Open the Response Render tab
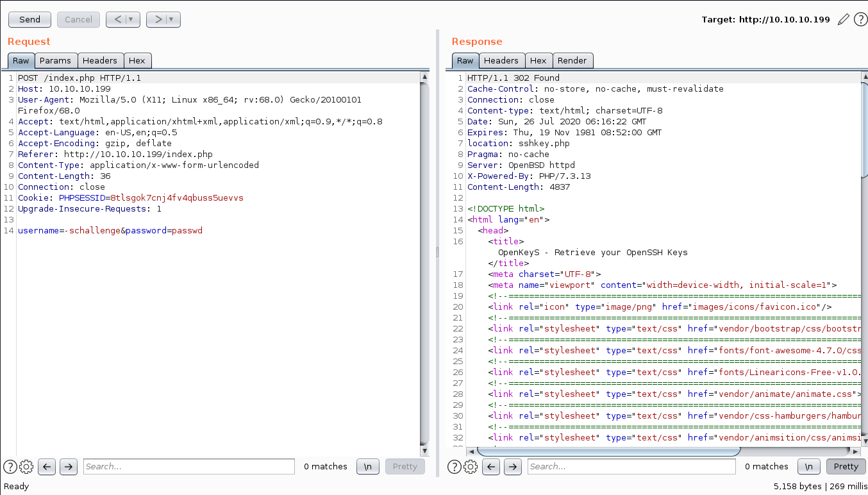Image resolution: width=868 pixels, height=495 pixels. click(x=572, y=60)
